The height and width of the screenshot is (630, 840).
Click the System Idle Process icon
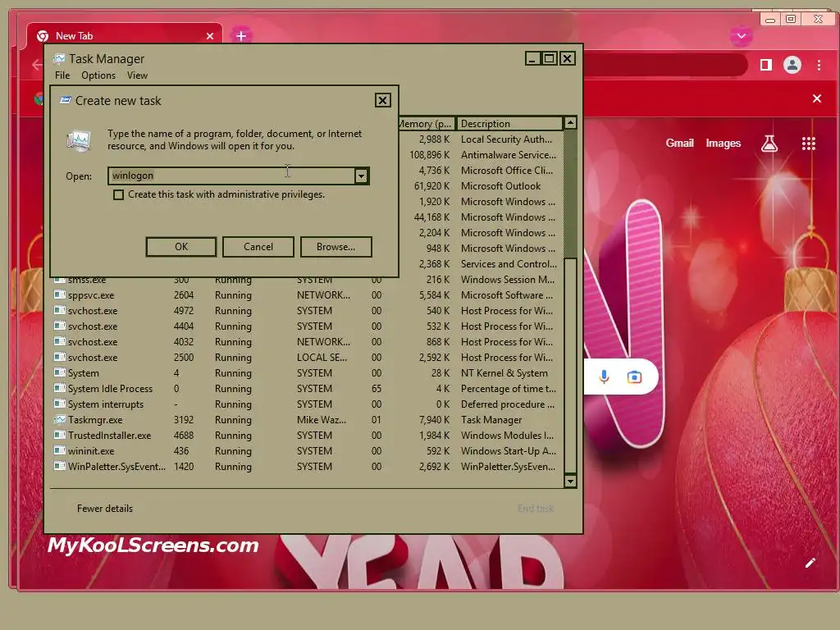[x=59, y=388]
